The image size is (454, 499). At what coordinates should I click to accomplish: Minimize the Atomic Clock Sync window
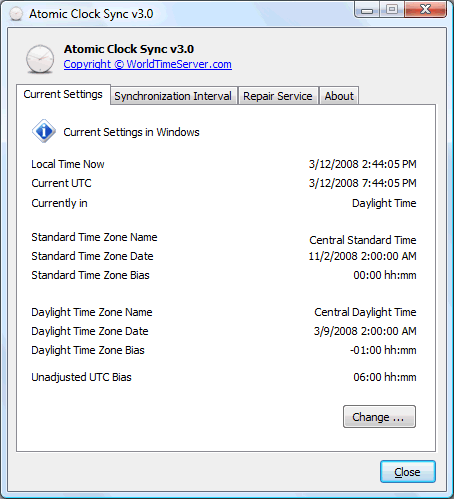pos(367,10)
